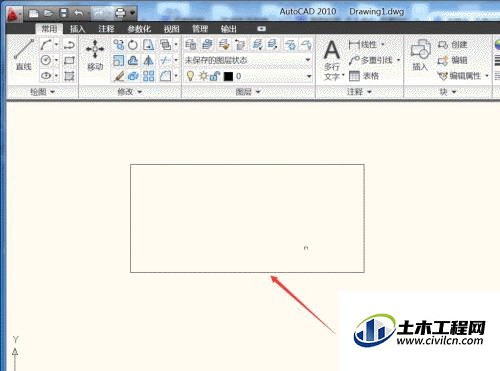Screen dimensions: 500x371
Task: Select the Explode modify tool
Action: (x=133, y=76)
